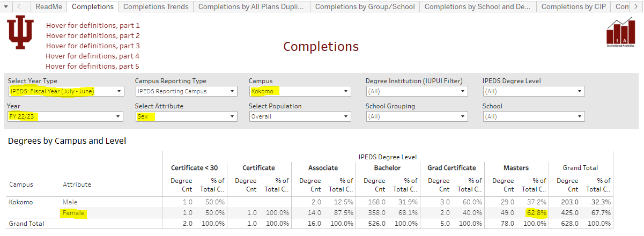This screenshot has width=644, height=236.
Task: Click the Institutional Analytics bar chart logo
Action: 620,33
